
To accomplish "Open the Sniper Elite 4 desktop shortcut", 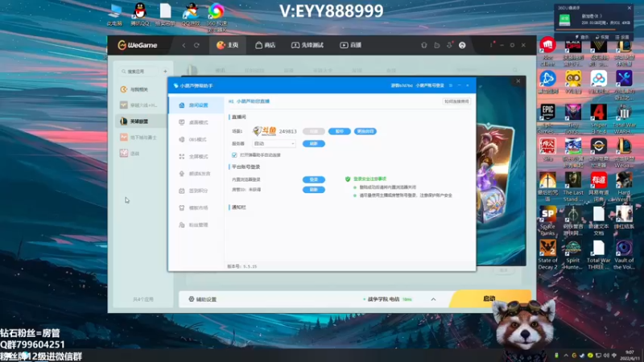I will [598, 119].
